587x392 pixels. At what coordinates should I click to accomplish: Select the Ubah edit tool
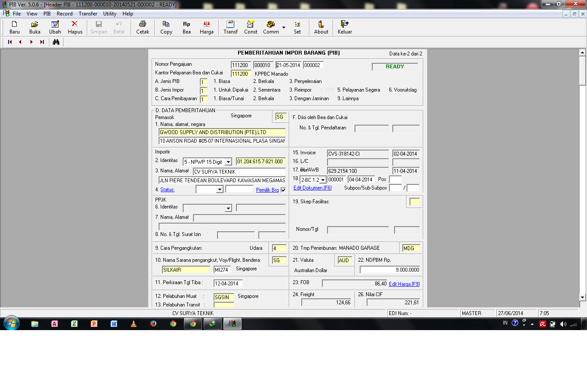tap(55, 24)
